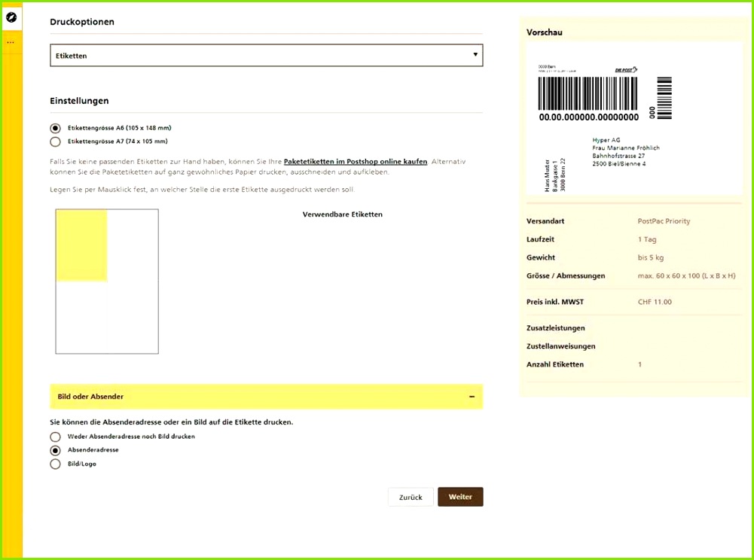The width and height of the screenshot is (754, 560).
Task: Click the Versandart label
Action: [x=545, y=221]
